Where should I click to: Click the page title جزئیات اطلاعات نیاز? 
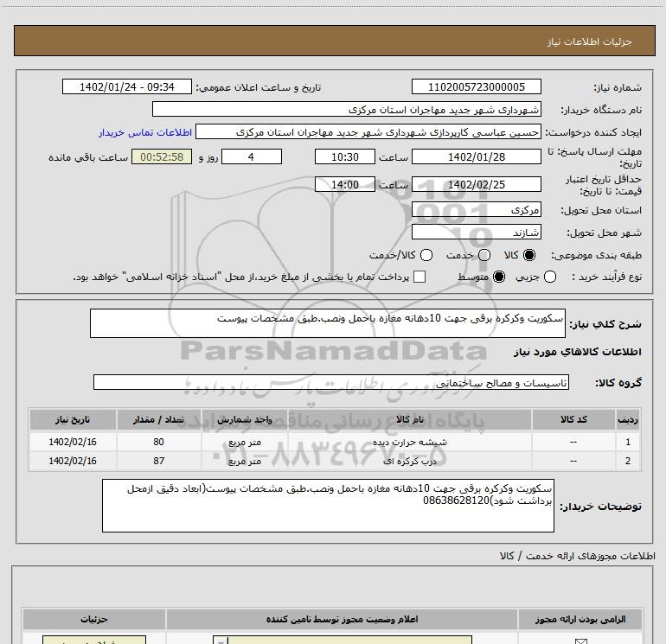pyautogui.click(x=589, y=41)
